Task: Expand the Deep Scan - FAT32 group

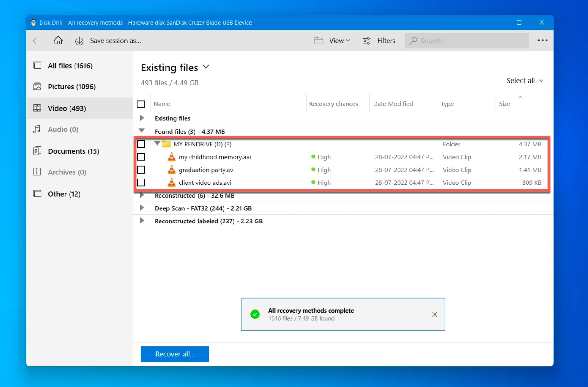Action: pyautogui.click(x=142, y=208)
